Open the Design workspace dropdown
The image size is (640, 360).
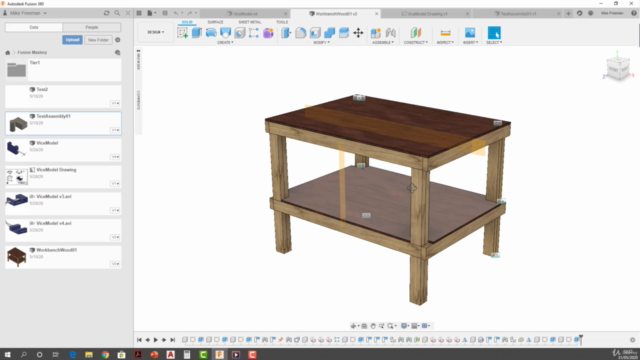tap(156, 32)
